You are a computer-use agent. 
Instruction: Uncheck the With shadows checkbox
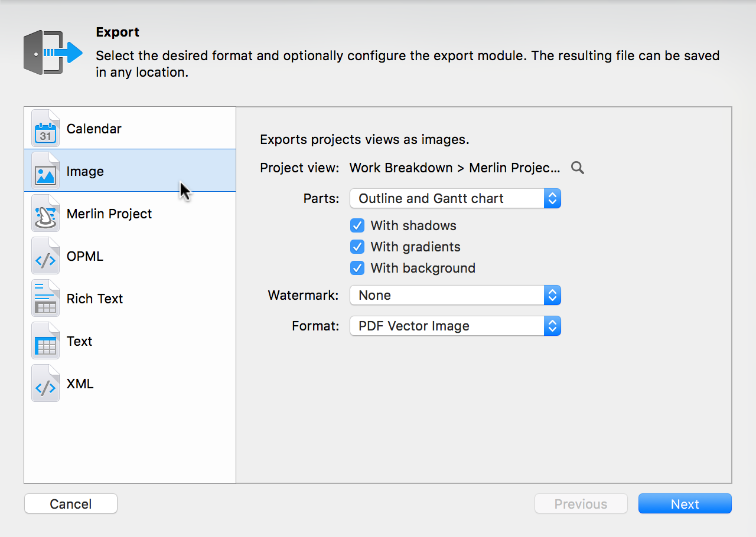click(357, 226)
